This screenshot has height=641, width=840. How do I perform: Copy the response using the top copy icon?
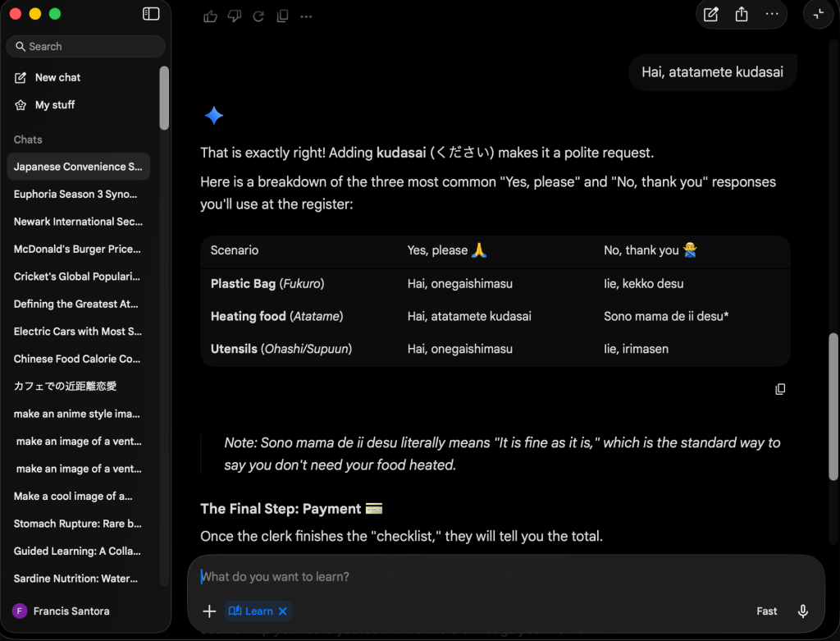click(x=282, y=16)
